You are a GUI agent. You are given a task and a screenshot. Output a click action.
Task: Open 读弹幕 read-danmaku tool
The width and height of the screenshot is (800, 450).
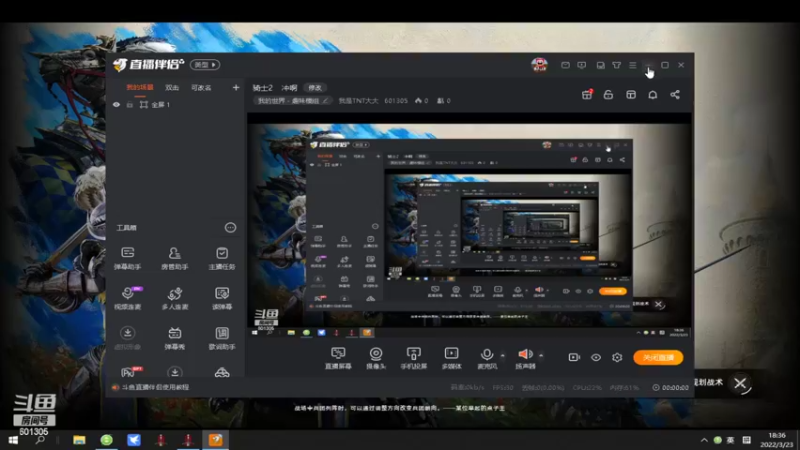pos(222,298)
